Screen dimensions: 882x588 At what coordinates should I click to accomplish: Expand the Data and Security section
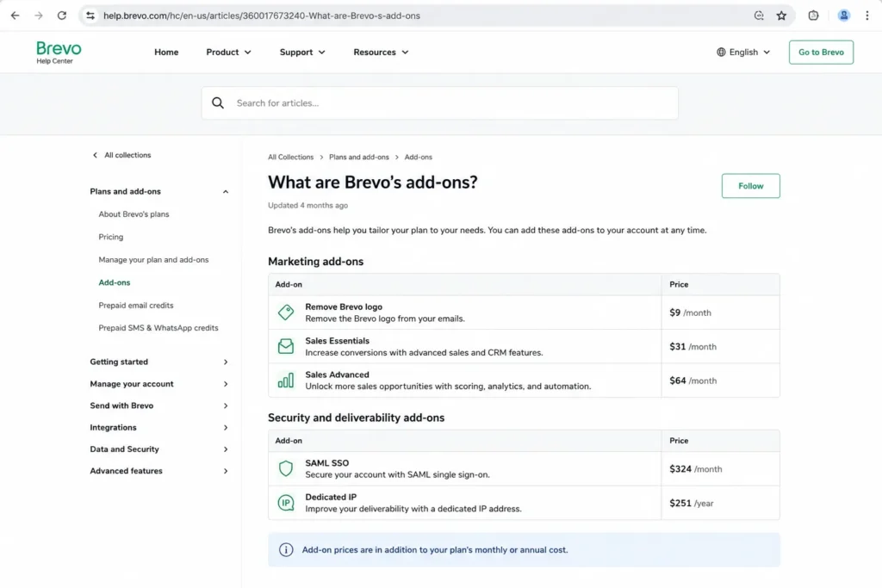tap(159, 449)
